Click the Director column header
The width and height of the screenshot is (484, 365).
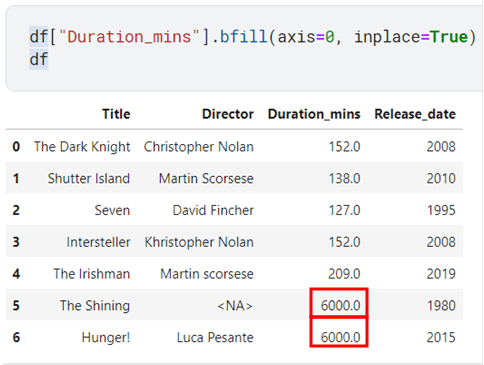[228, 114]
